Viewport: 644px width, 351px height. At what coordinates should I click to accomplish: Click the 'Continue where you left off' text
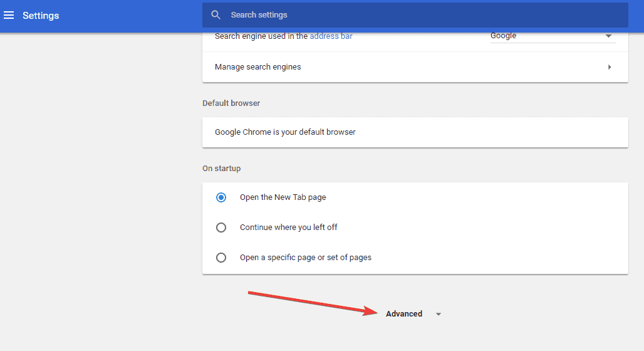(x=288, y=228)
